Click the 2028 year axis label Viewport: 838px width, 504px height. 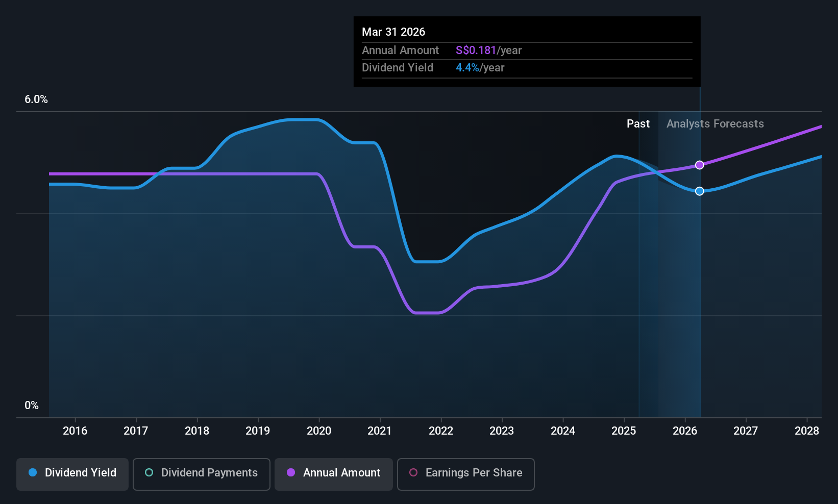tap(807, 431)
